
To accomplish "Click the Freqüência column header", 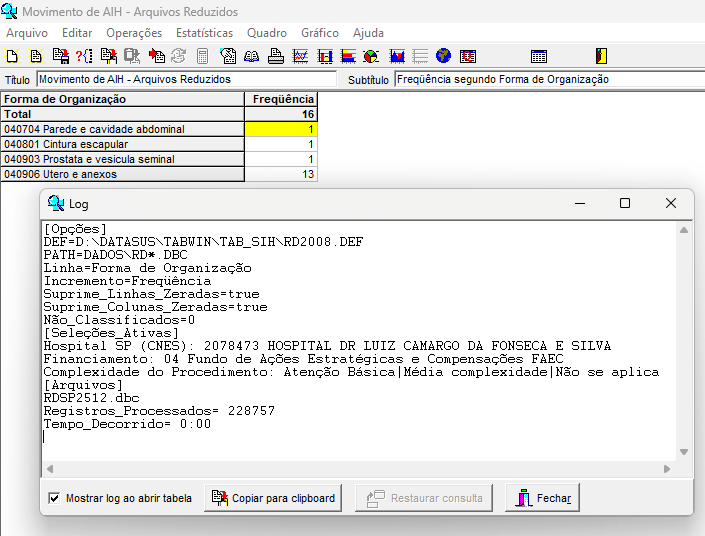I will pyautogui.click(x=281, y=99).
